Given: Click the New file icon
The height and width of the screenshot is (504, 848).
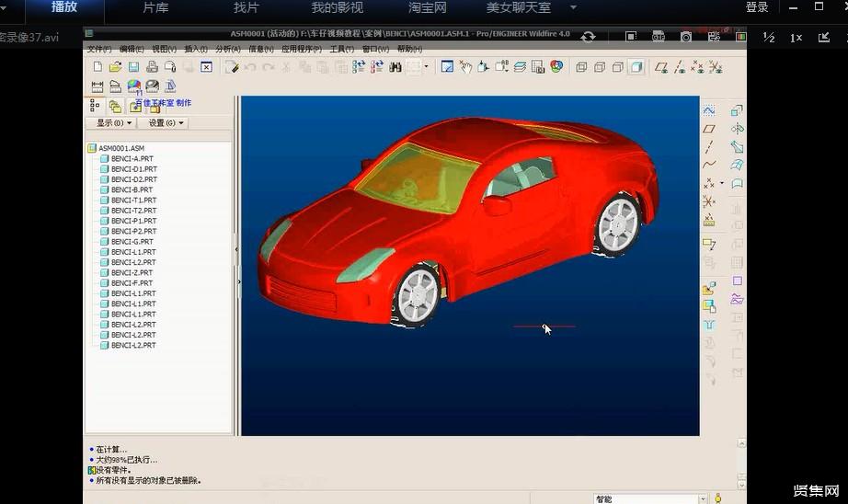Looking at the screenshot, I should pyautogui.click(x=97, y=67).
